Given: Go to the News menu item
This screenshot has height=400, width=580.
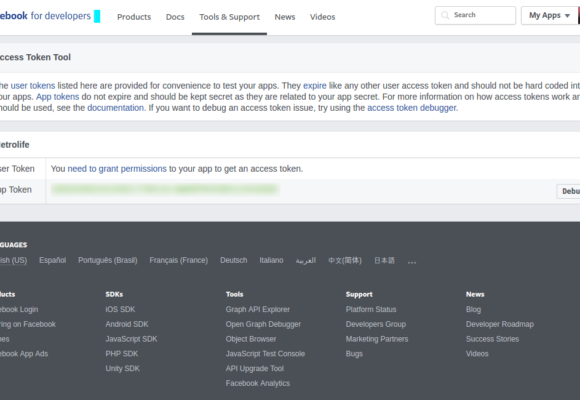Looking at the screenshot, I should click(x=285, y=17).
